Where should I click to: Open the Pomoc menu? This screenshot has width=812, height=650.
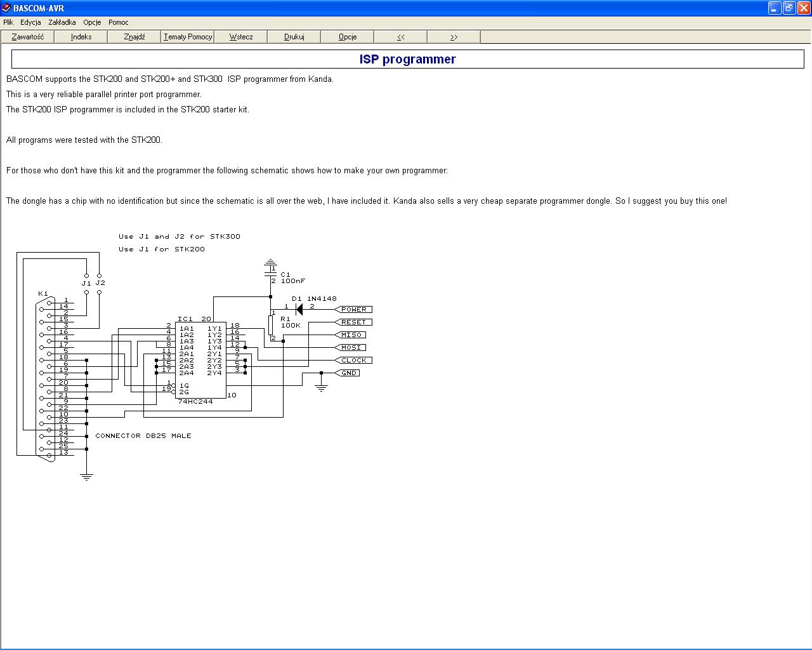pyautogui.click(x=119, y=22)
